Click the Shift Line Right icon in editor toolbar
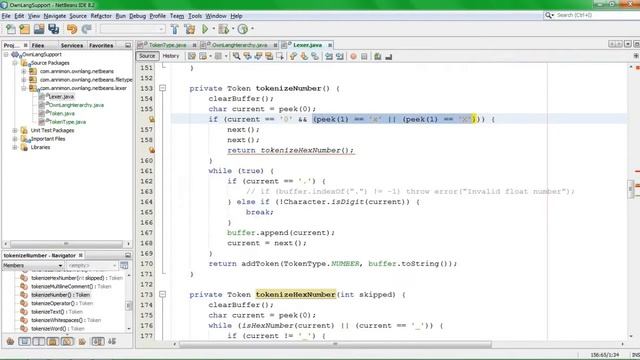Screen dimensions: 640x360 [x=340, y=56]
